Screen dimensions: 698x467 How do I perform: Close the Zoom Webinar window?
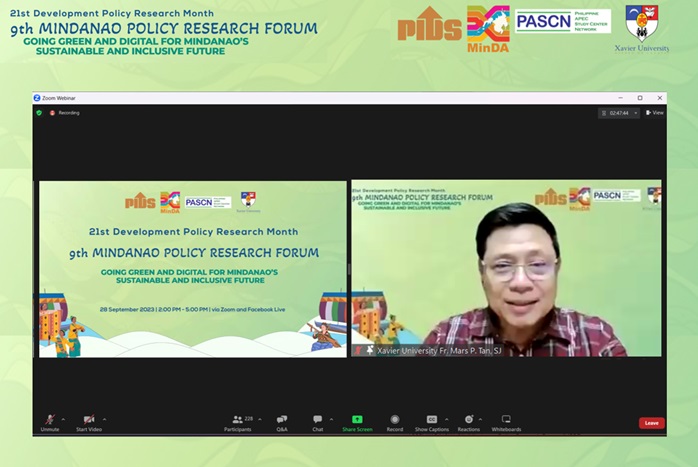(x=660, y=97)
